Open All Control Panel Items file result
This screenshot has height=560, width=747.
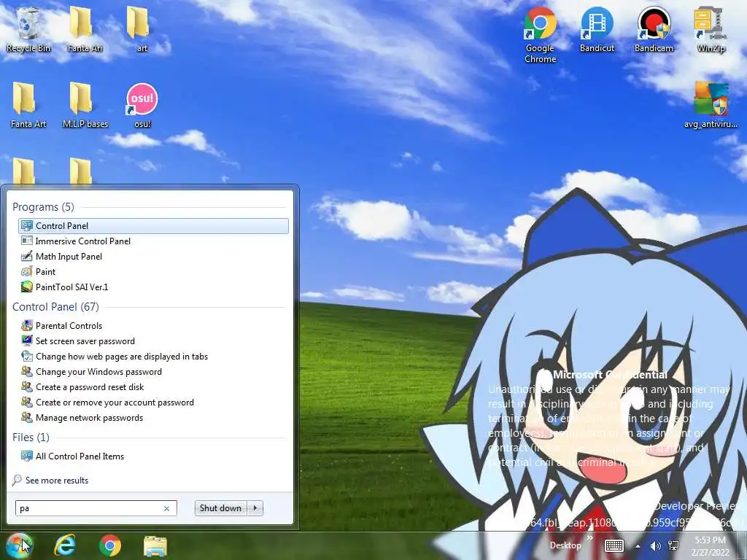tap(153, 456)
